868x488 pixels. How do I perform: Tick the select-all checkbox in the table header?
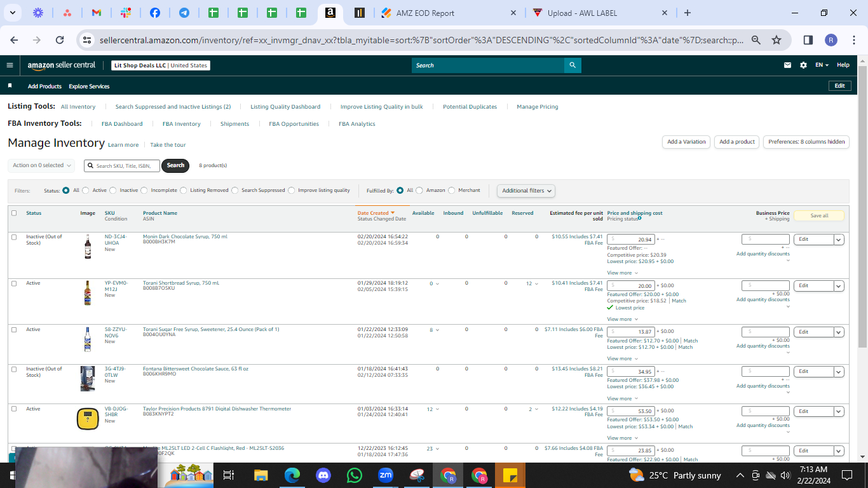14,213
